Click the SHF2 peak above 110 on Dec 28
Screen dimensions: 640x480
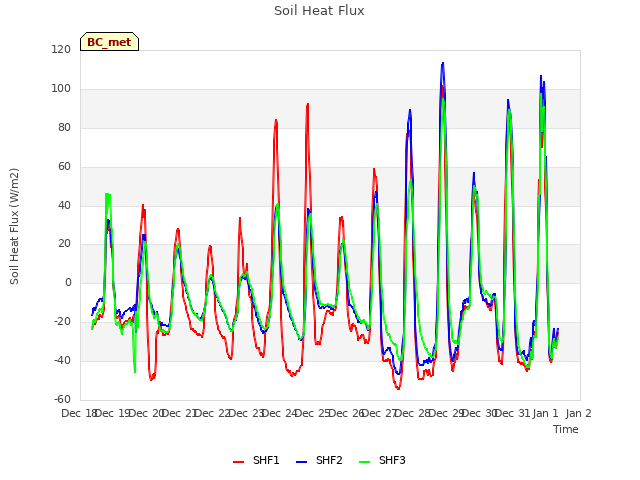pos(442,64)
